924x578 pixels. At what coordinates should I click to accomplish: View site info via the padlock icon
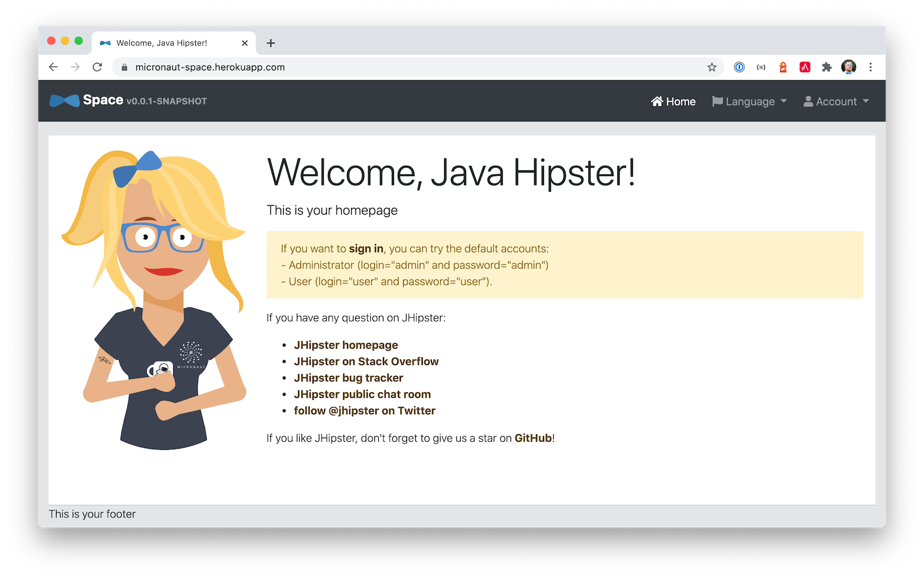(x=124, y=68)
